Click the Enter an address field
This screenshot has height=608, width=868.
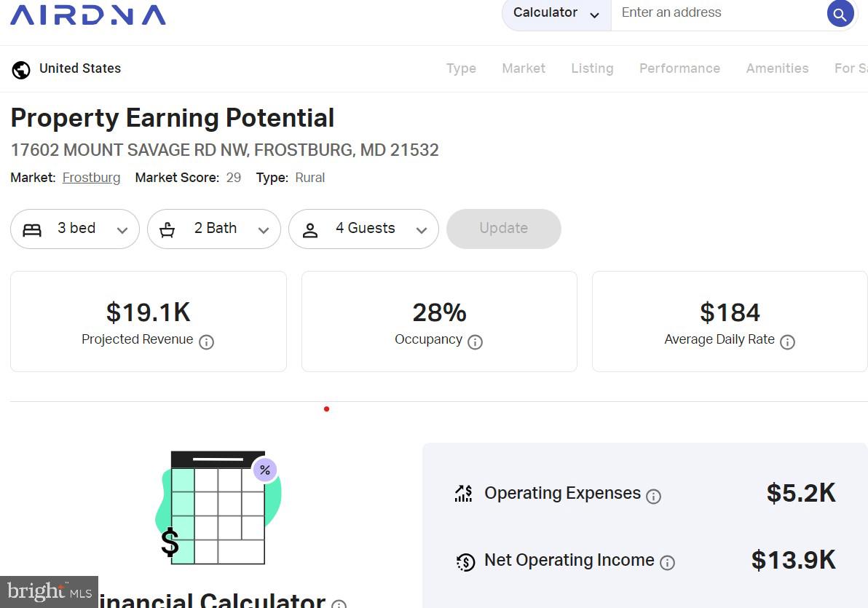coord(717,13)
